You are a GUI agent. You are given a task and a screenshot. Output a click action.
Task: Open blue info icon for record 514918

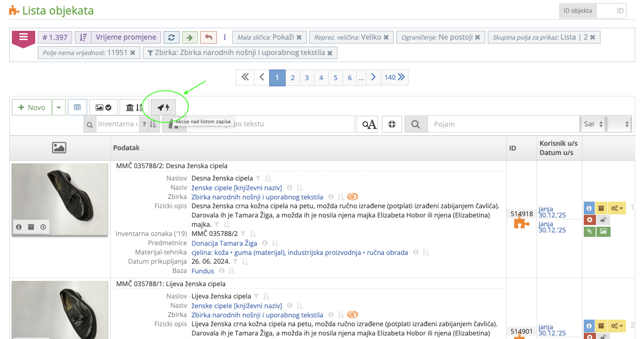click(589, 208)
